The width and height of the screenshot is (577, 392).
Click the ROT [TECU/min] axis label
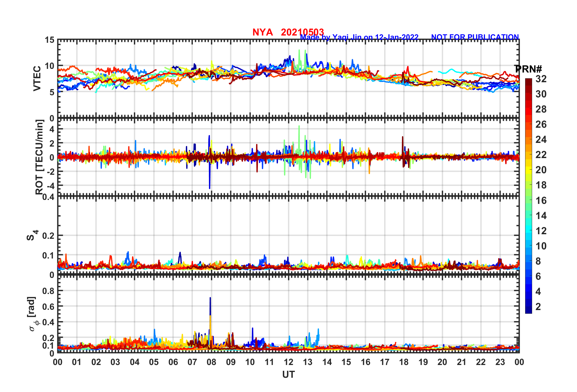pyautogui.click(x=39, y=157)
